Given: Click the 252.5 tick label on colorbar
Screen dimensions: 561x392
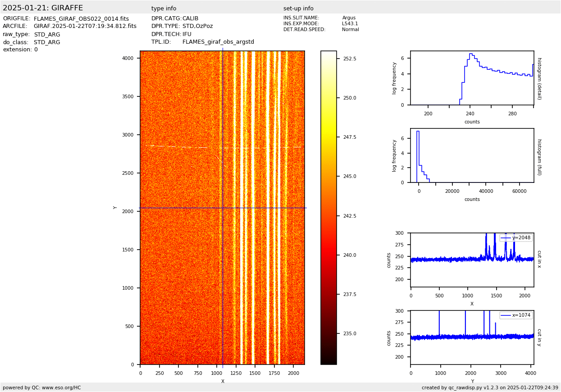Looking at the screenshot, I should [x=350, y=59].
